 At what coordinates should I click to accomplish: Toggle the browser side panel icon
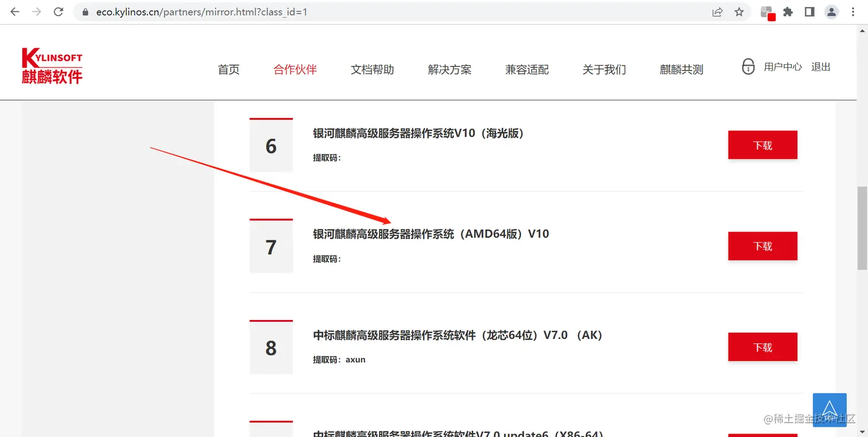point(809,12)
